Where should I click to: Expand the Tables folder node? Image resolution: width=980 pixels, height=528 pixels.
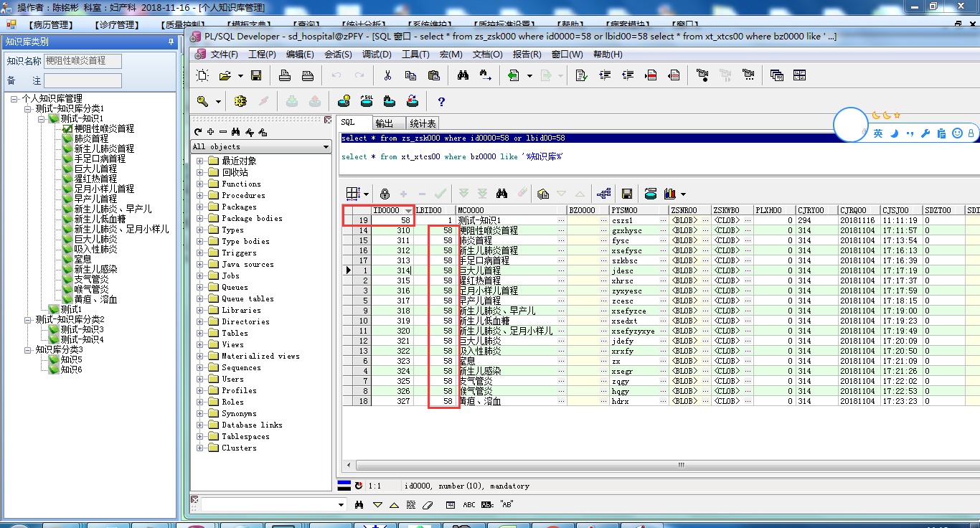(x=200, y=334)
